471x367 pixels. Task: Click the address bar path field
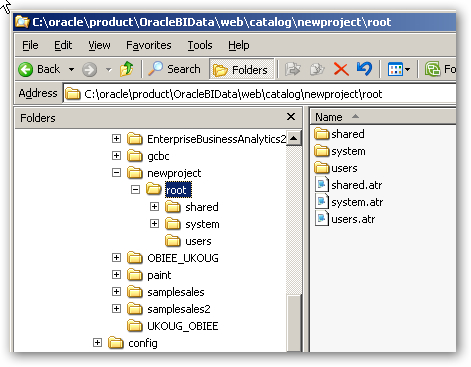pyautogui.click(x=260, y=94)
